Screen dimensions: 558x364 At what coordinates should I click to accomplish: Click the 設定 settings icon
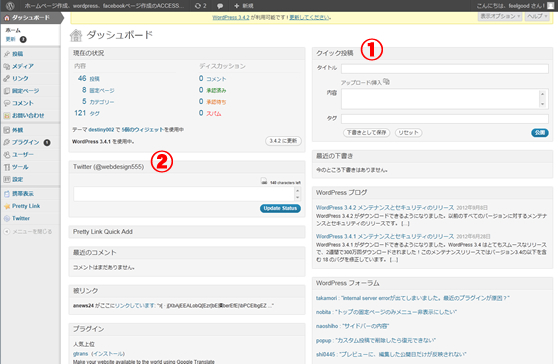click(x=6, y=179)
